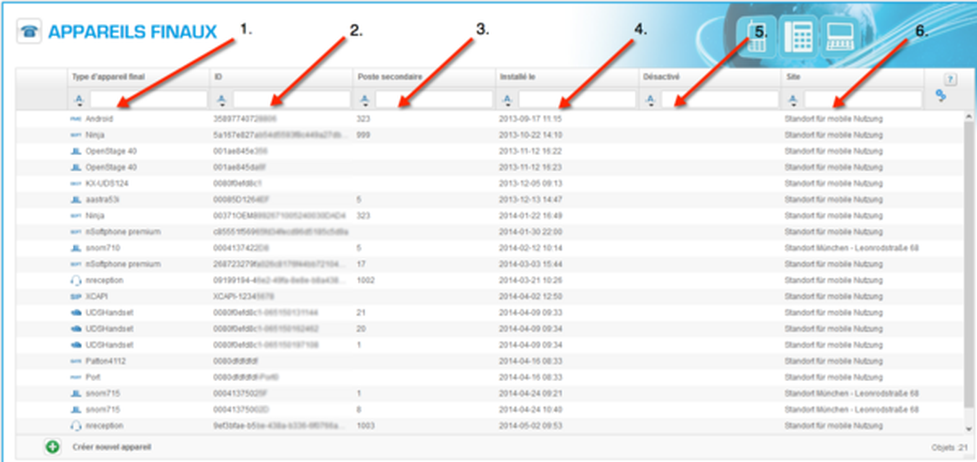977x462 pixels.
Task: Click icon of snom715 row installed 10:40
Action: pyautogui.click(x=76, y=410)
